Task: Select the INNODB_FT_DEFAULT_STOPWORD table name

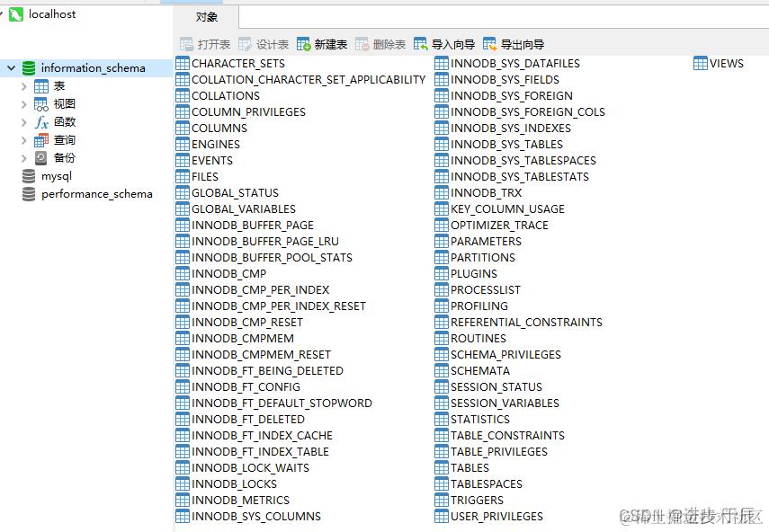Action: coord(282,403)
